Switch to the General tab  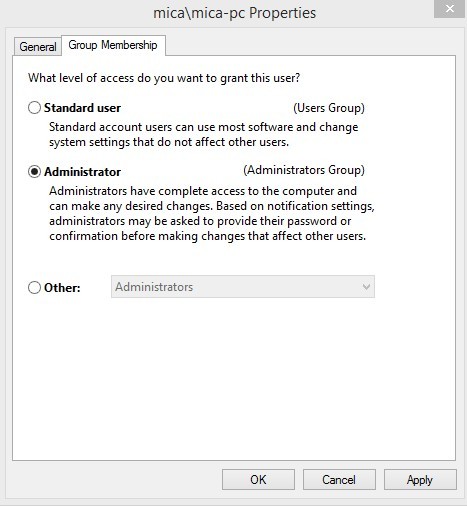click(x=38, y=47)
